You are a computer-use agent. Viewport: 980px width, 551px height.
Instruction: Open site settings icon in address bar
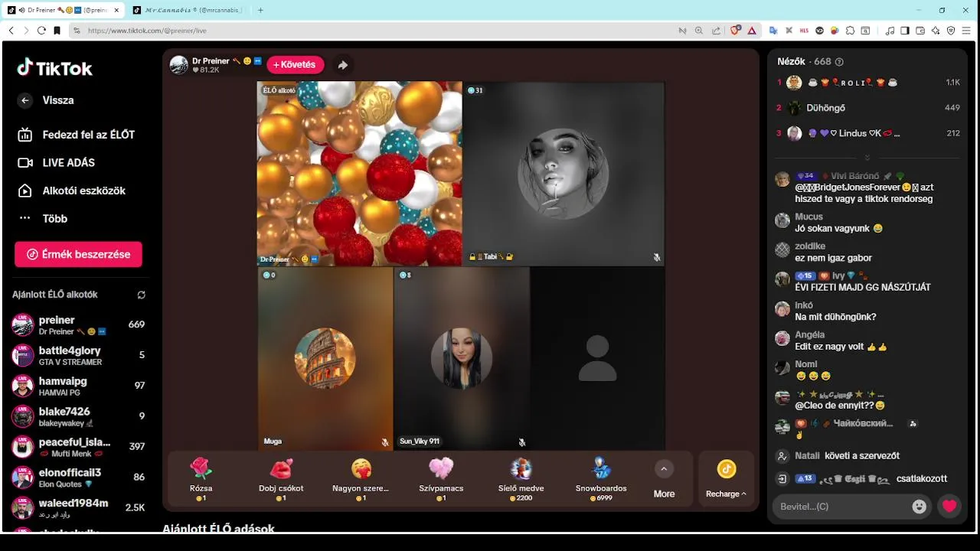77,31
